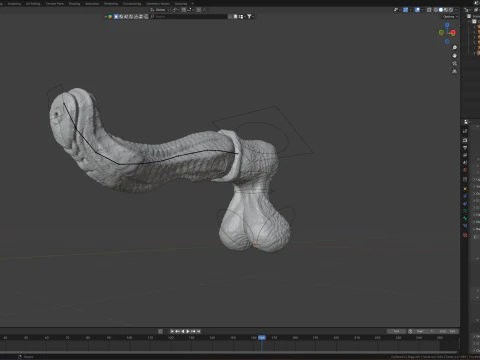Switch perspective/orthographic with the grid icon

(454, 71)
